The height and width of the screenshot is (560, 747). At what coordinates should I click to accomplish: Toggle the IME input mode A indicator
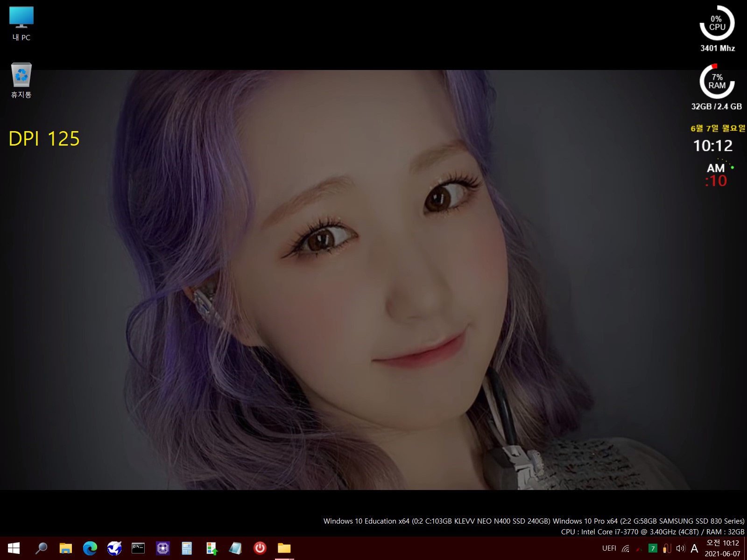(x=695, y=549)
